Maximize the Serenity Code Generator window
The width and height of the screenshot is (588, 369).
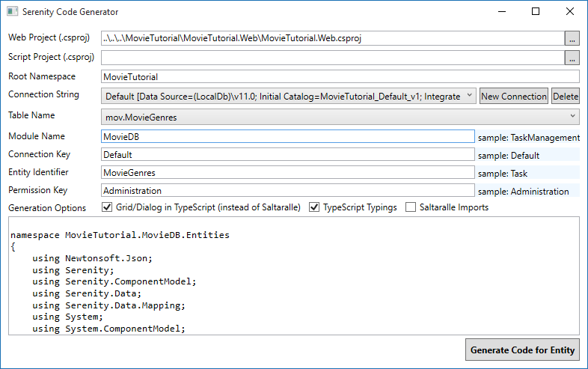pos(535,12)
